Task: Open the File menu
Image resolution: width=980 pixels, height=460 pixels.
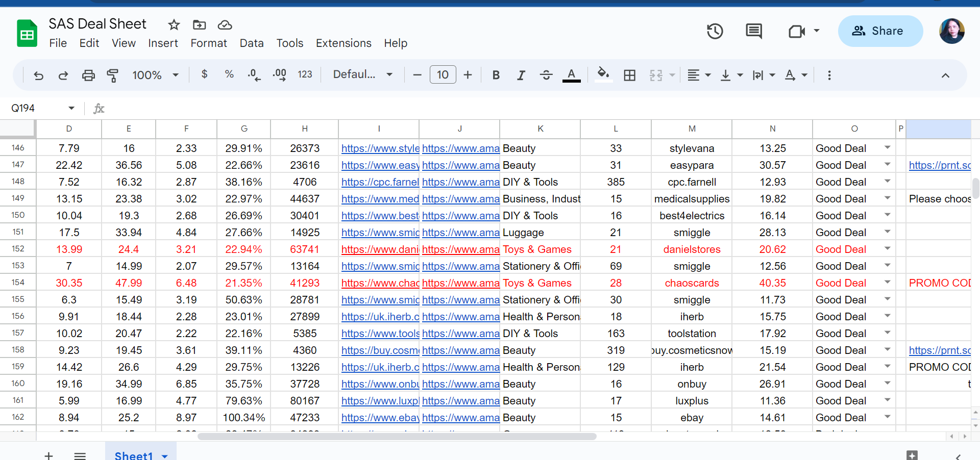Action: [58, 43]
